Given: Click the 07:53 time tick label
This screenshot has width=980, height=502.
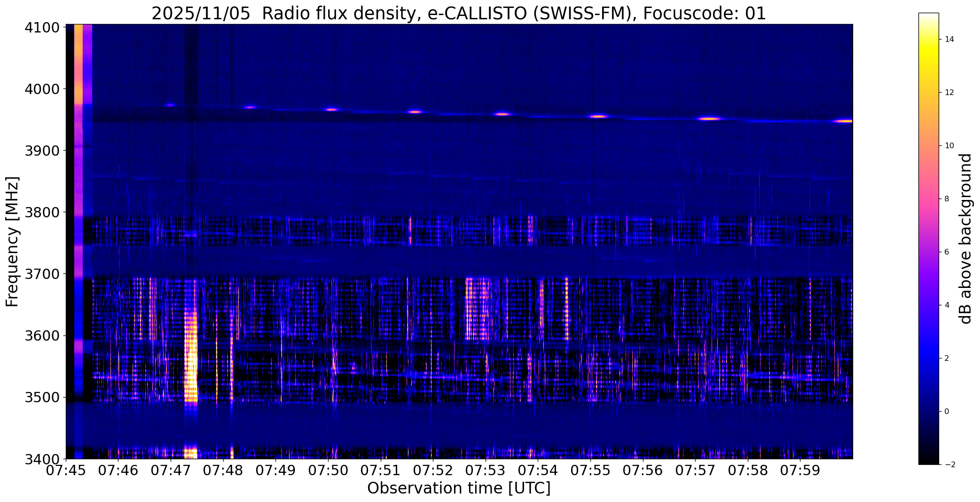Looking at the screenshot, I should click(x=486, y=470).
